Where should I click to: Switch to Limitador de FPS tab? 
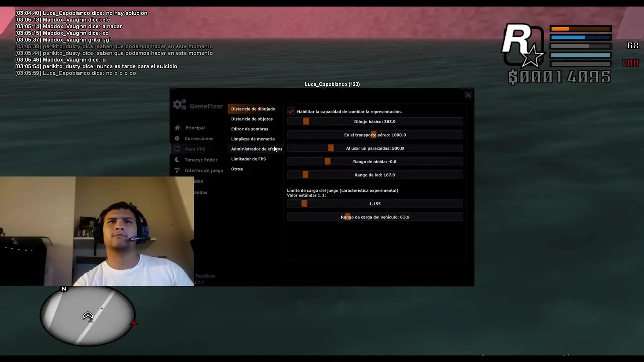coord(248,159)
